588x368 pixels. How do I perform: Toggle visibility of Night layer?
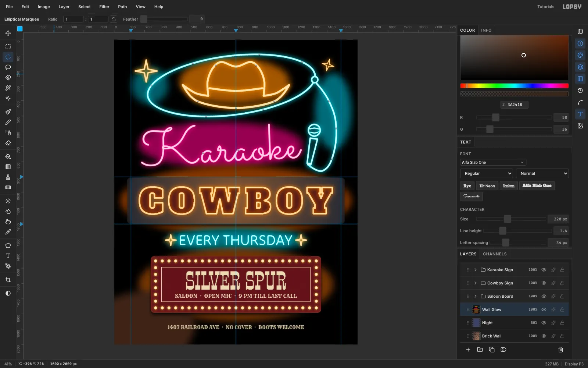[544, 323]
